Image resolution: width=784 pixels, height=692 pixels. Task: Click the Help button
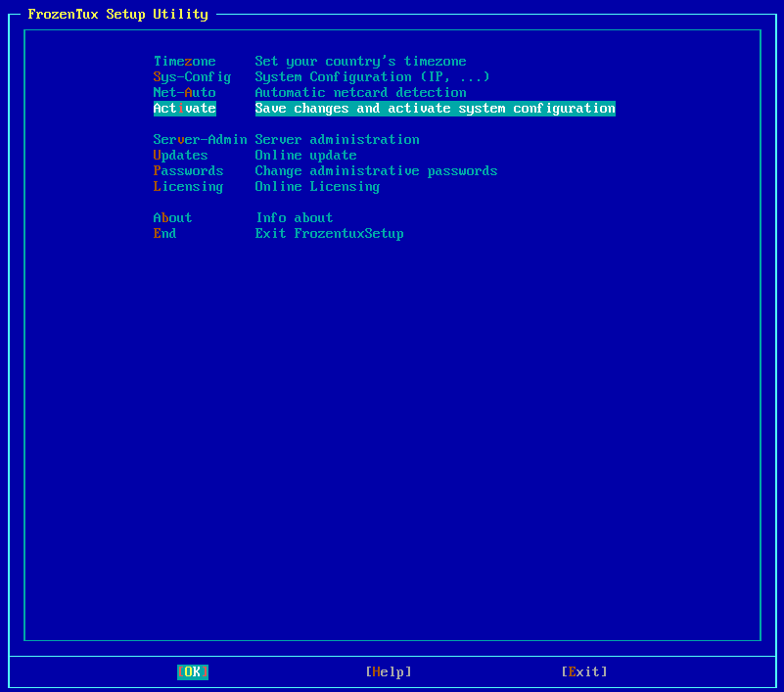click(x=389, y=672)
